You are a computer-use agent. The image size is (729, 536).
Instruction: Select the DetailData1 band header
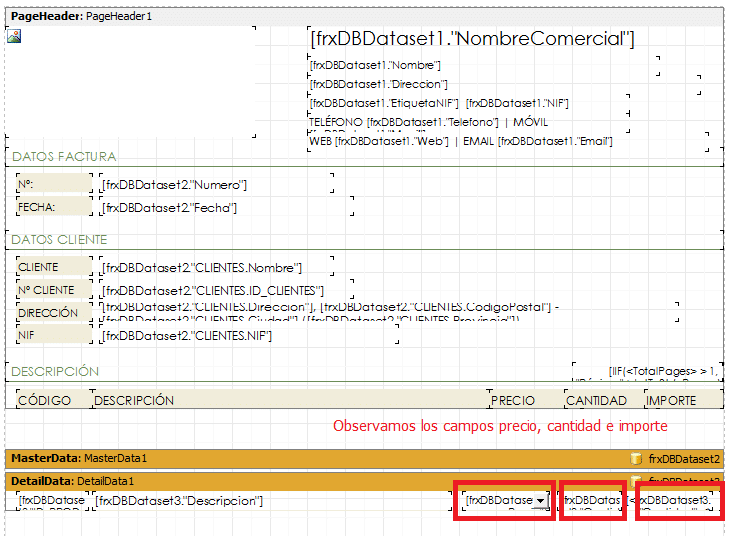coord(364,481)
